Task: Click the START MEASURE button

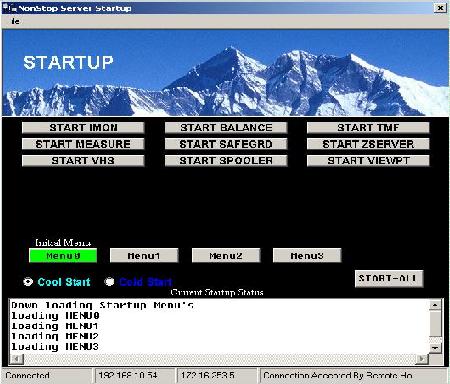Action: (x=83, y=144)
